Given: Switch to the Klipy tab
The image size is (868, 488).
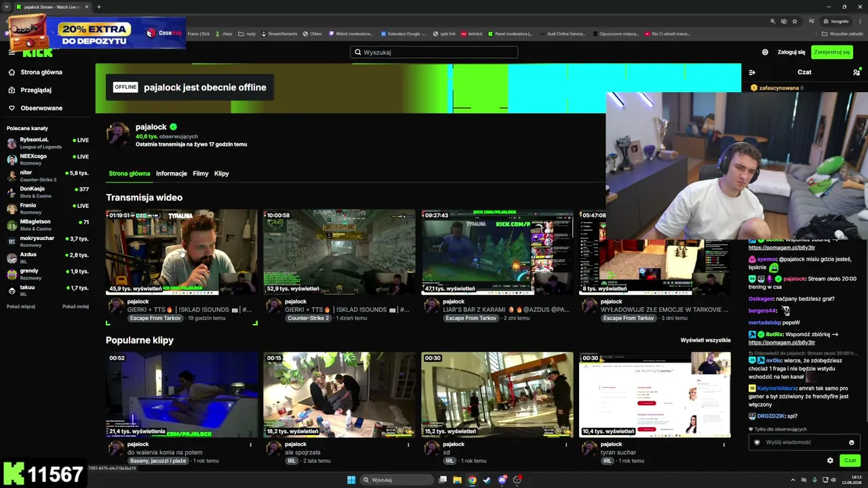Looking at the screenshot, I should tap(222, 174).
